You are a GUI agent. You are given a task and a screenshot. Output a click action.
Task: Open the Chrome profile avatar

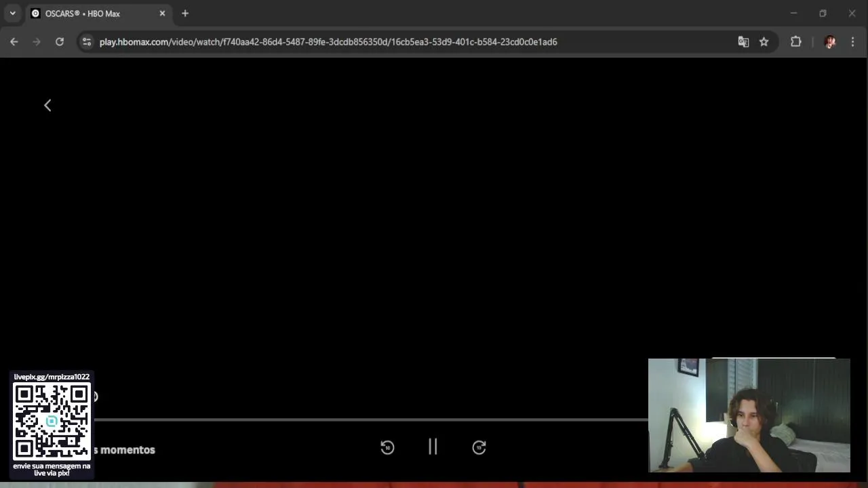tap(830, 42)
